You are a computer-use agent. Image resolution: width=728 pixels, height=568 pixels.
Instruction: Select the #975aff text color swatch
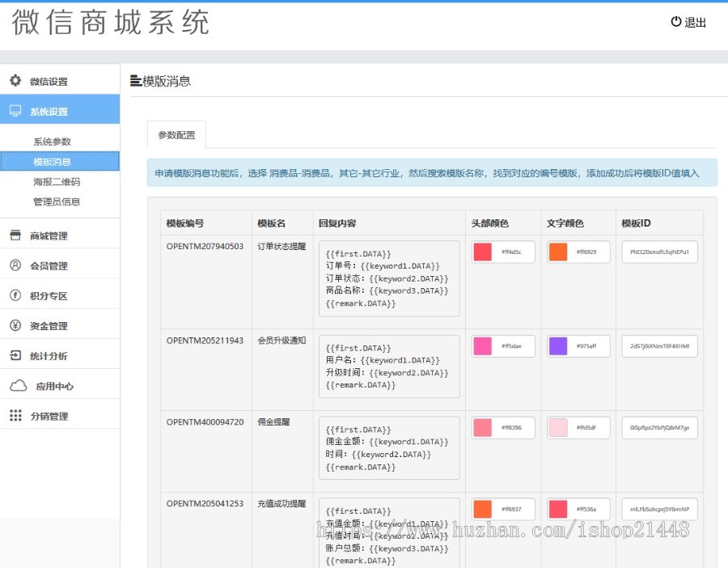click(x=558, y=345)
